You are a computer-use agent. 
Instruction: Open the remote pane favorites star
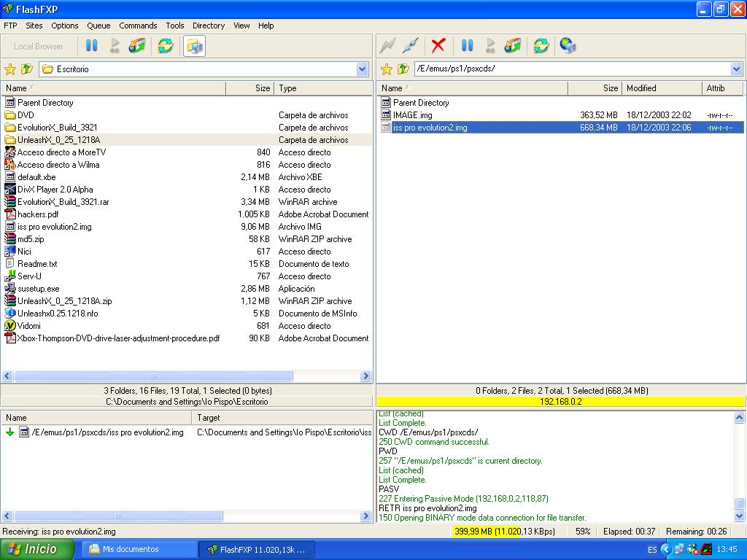point(387,69)
